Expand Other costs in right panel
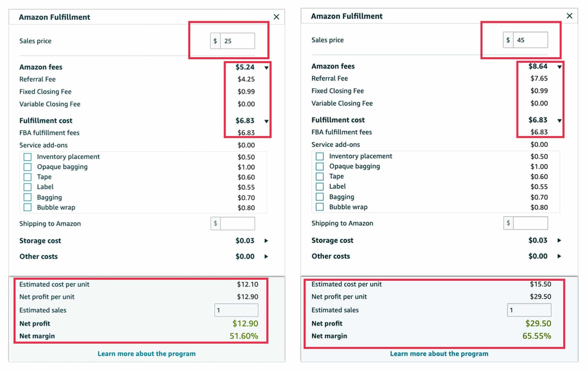Viewport: 588px width, 371px height. [x=559, y=256]
